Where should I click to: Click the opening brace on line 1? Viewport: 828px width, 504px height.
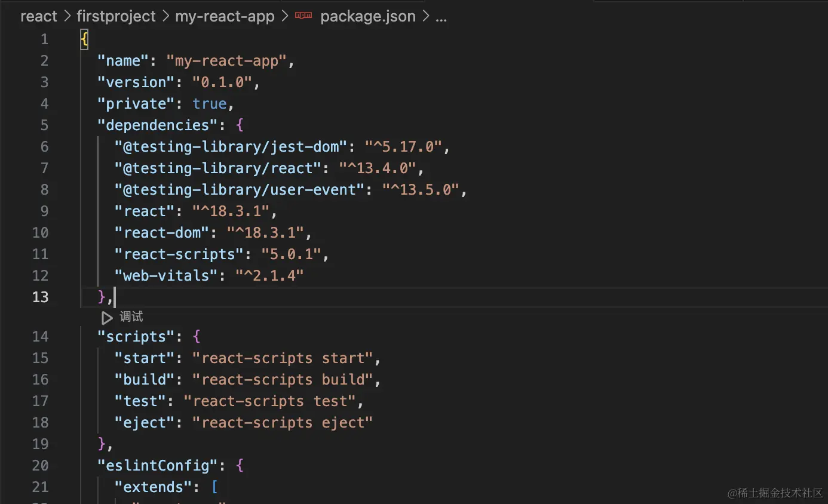(x=84, y=39)
